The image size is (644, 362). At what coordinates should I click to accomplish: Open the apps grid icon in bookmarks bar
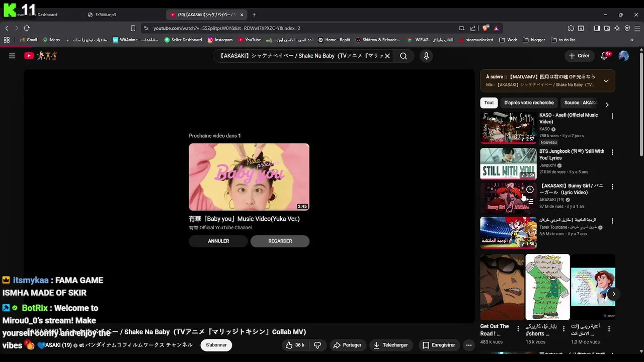pos(7,40)
